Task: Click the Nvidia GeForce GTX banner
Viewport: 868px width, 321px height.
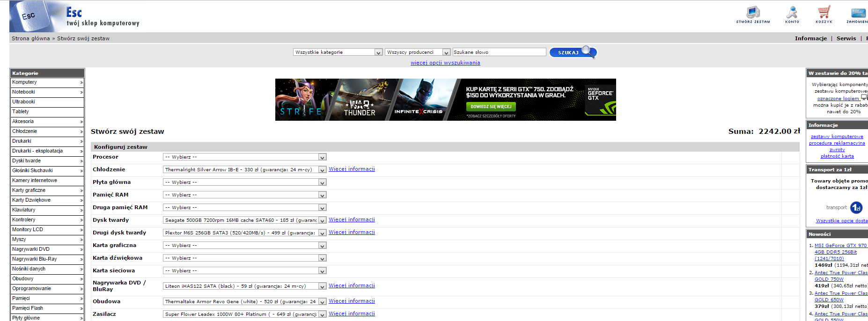Action: pos(445,100)
